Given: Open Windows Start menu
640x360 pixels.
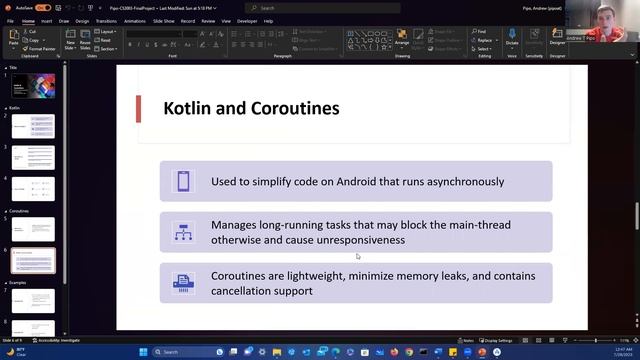Looking at the screenshot, I should point(143,352).
